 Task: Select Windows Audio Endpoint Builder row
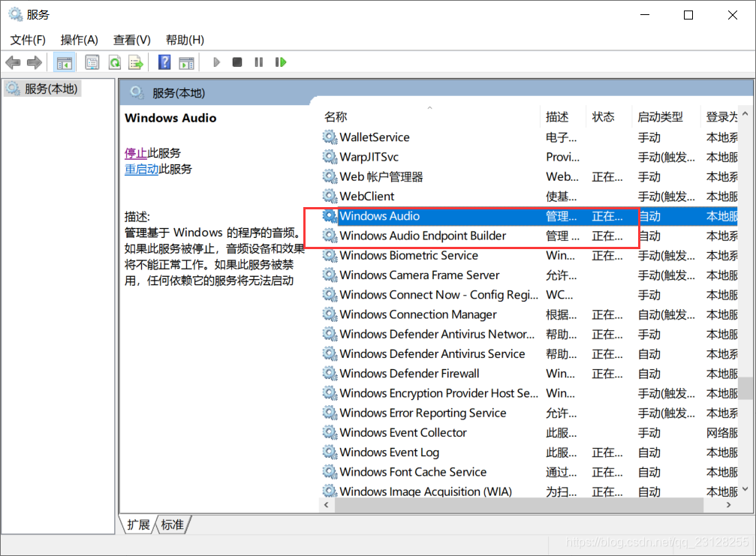point(529,236)
